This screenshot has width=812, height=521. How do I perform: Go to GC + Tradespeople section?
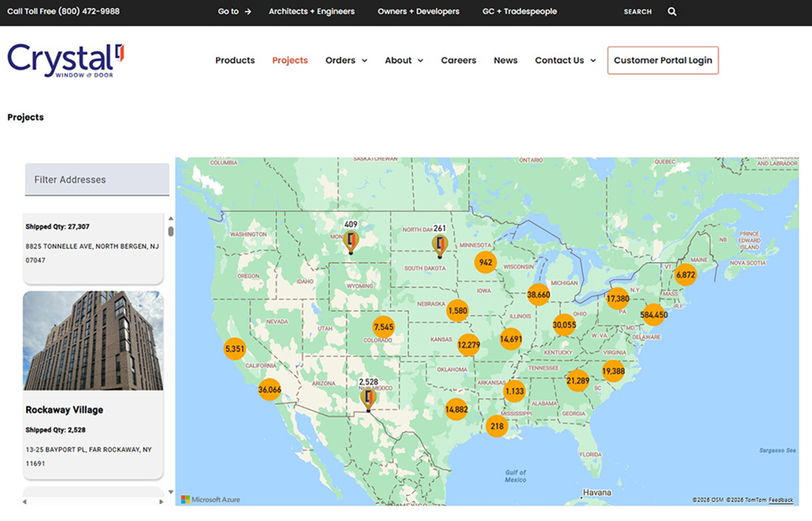[x=520, y=11]
